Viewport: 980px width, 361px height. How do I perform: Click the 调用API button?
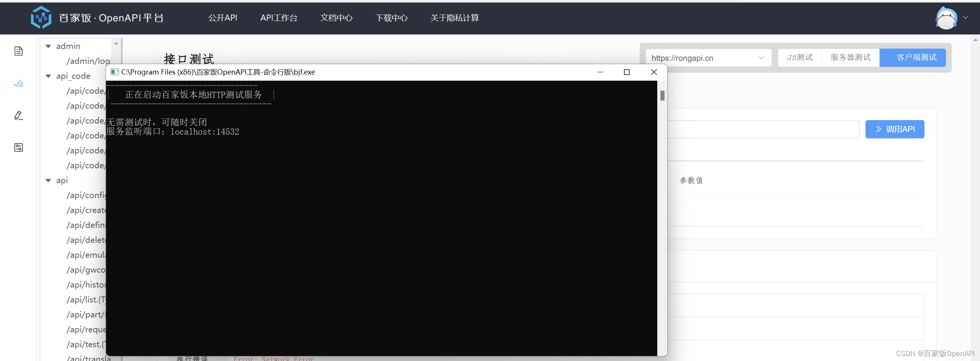point(895,129)
